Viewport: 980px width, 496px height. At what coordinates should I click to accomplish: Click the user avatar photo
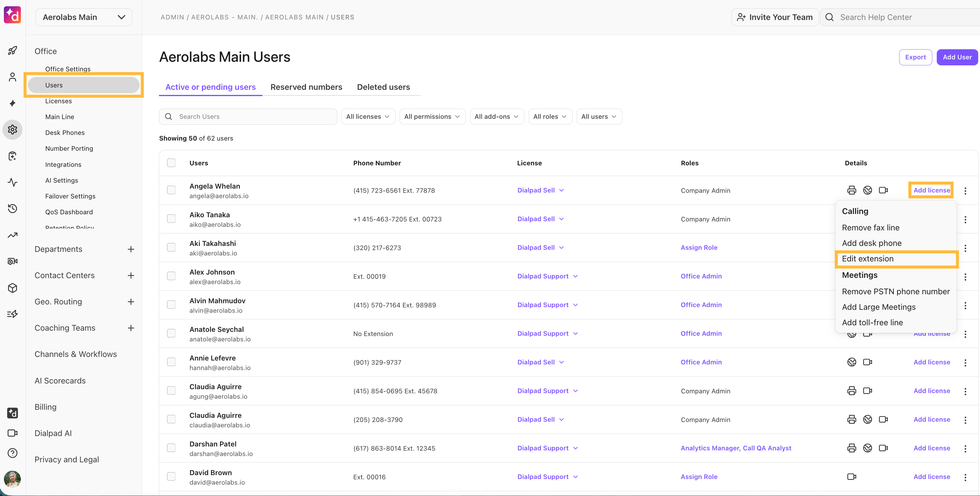(13, 479)
